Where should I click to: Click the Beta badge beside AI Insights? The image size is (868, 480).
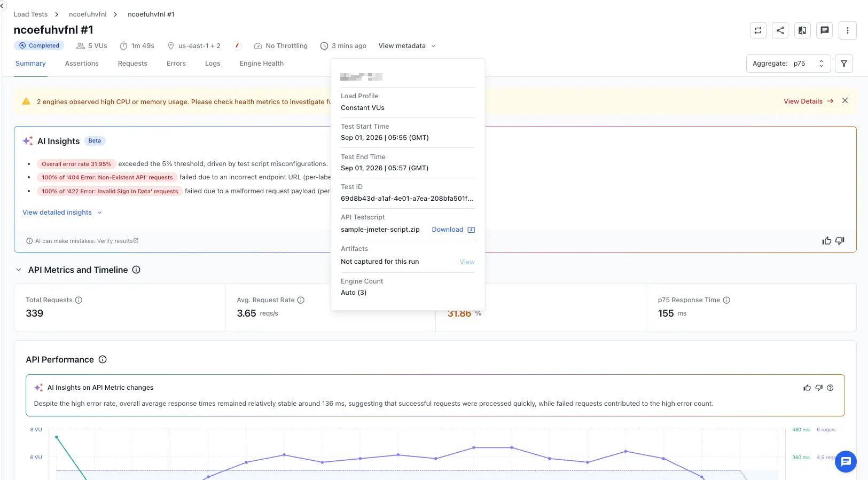[95, 141]
